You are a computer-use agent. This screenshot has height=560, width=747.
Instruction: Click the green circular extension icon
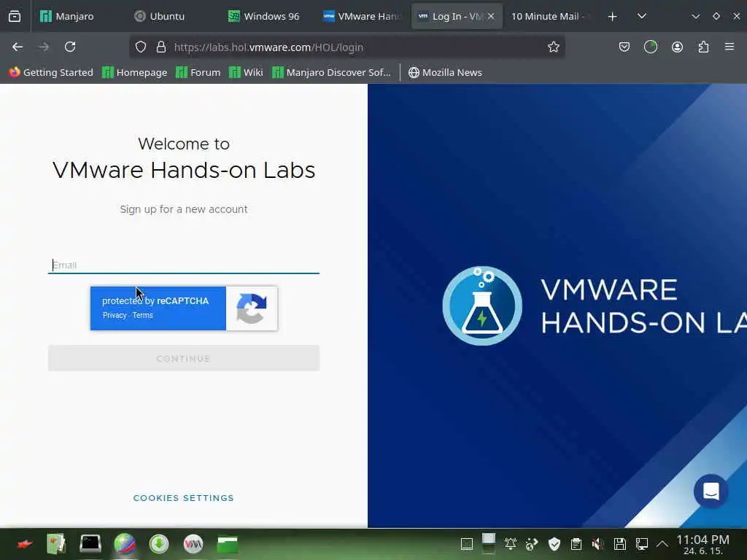[650, 47]
